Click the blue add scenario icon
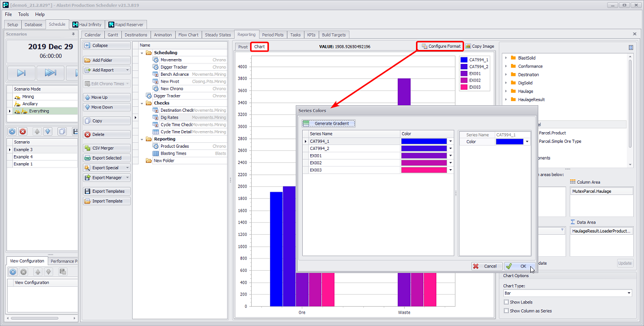 tap(13, 132)
